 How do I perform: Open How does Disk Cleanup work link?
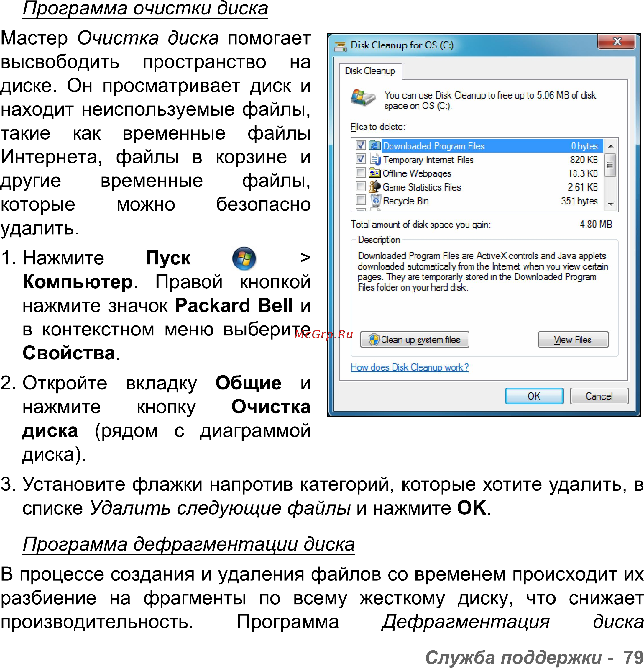pyautogui.click(x=409, y=367)
